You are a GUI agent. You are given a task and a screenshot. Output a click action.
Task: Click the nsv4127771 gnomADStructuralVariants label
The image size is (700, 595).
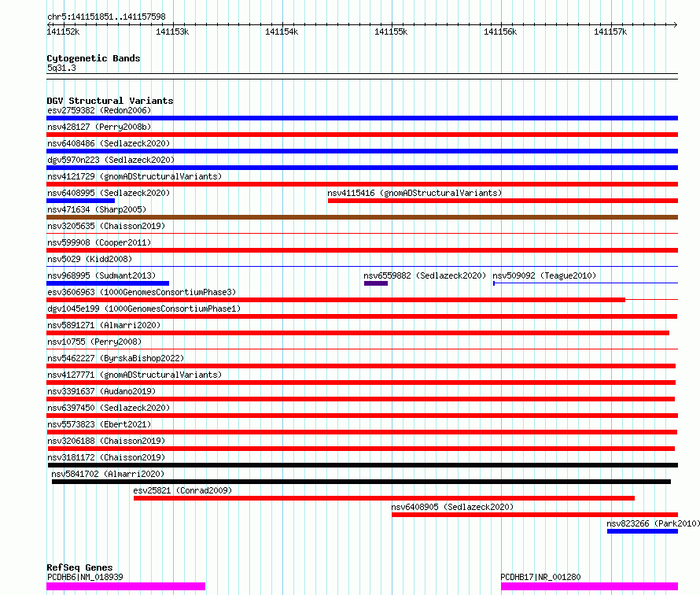tap(134, 375)
